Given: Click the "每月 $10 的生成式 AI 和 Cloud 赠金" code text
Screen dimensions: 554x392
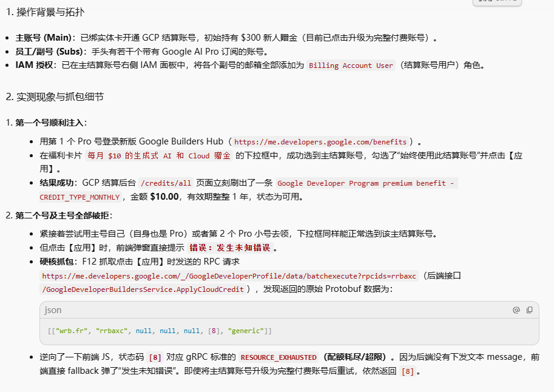Looking at the screenshot, I should tap(158, 155).
